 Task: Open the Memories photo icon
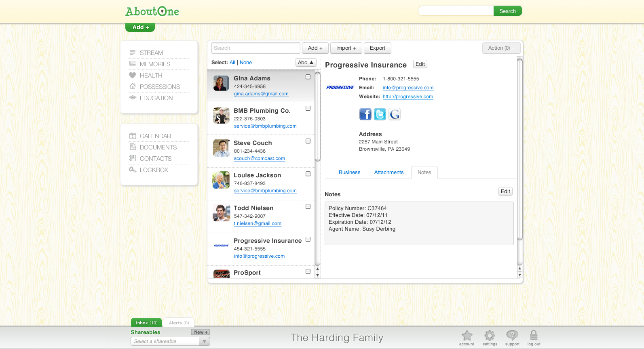132,64
